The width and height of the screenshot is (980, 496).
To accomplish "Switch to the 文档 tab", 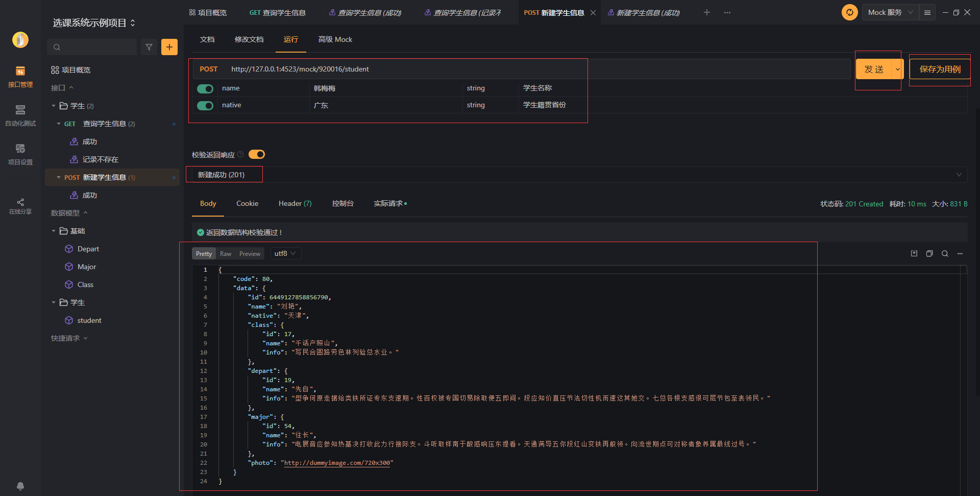I will 207,39.
